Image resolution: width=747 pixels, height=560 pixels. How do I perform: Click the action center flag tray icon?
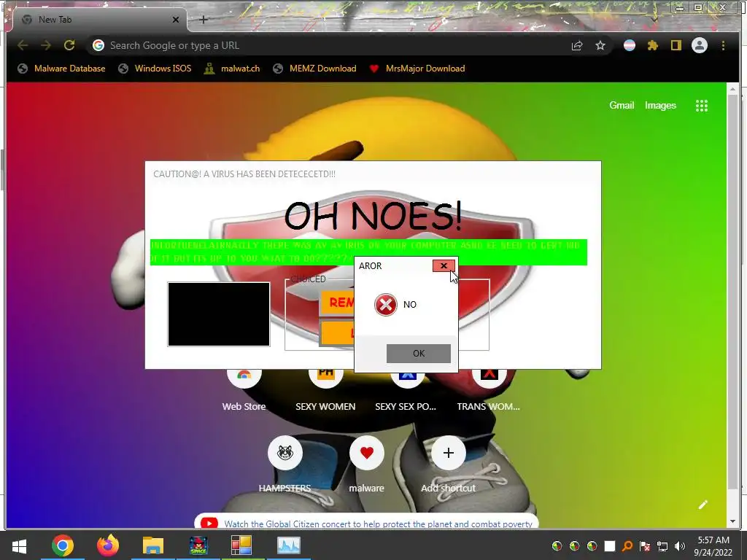645,546
